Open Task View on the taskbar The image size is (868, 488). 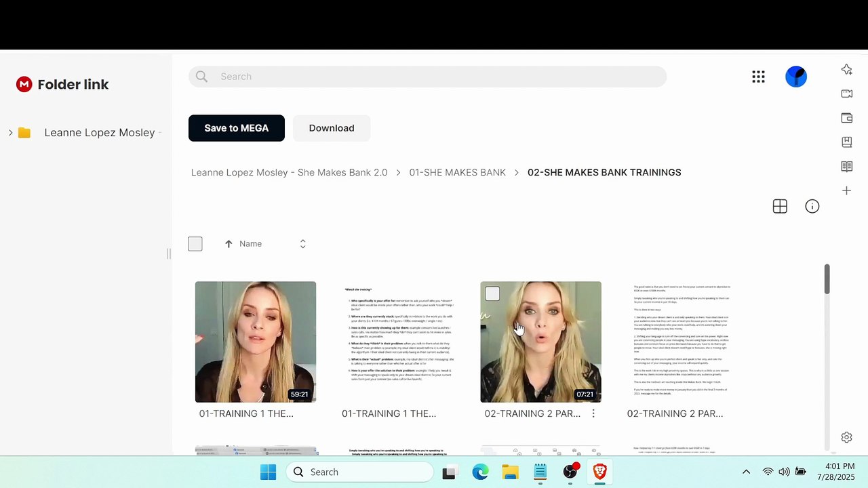[x=449, y=472]
